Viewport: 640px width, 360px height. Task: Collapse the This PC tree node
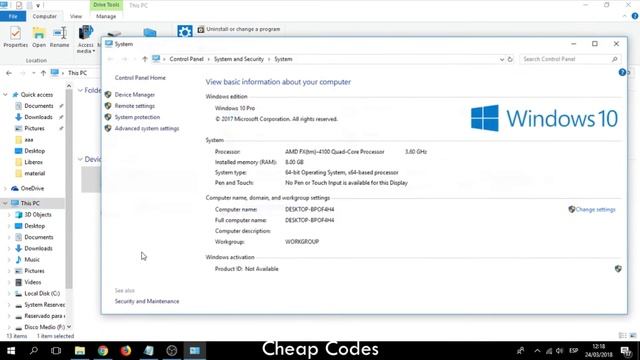[x=5, y=203]
